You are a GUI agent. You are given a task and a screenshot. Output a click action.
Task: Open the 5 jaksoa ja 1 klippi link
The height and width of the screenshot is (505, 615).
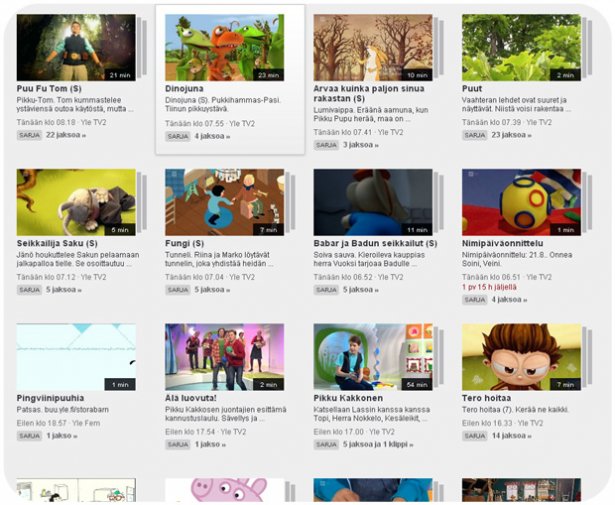[x=378, y=444]
